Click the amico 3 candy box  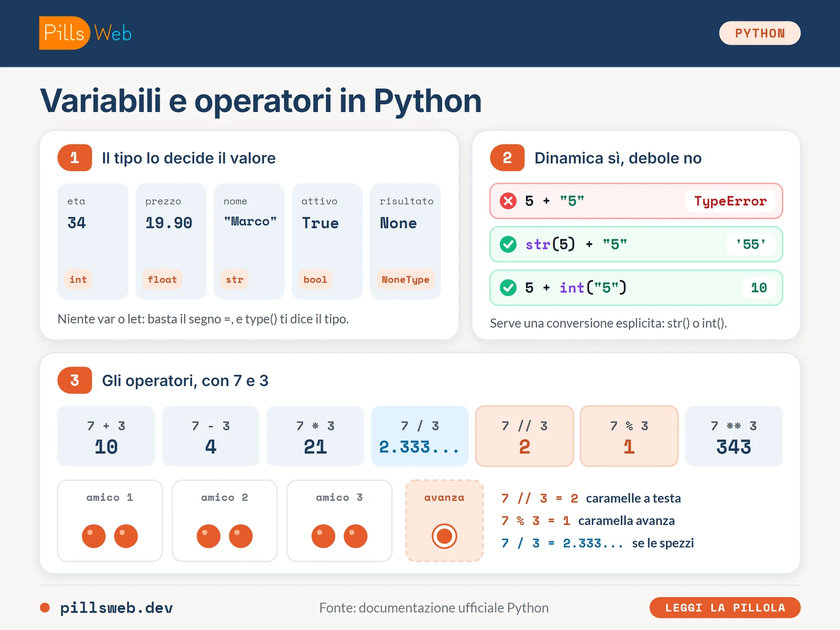(339, 521)
